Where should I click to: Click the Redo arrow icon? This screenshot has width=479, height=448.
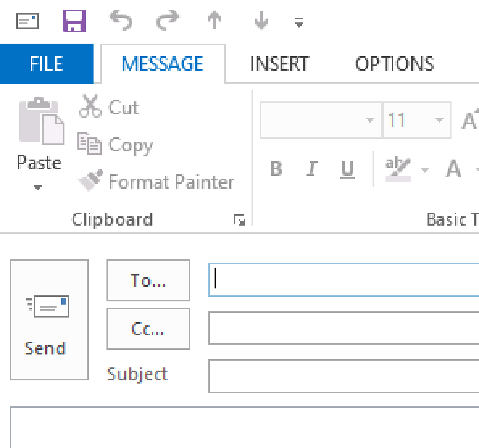[167, 20]
